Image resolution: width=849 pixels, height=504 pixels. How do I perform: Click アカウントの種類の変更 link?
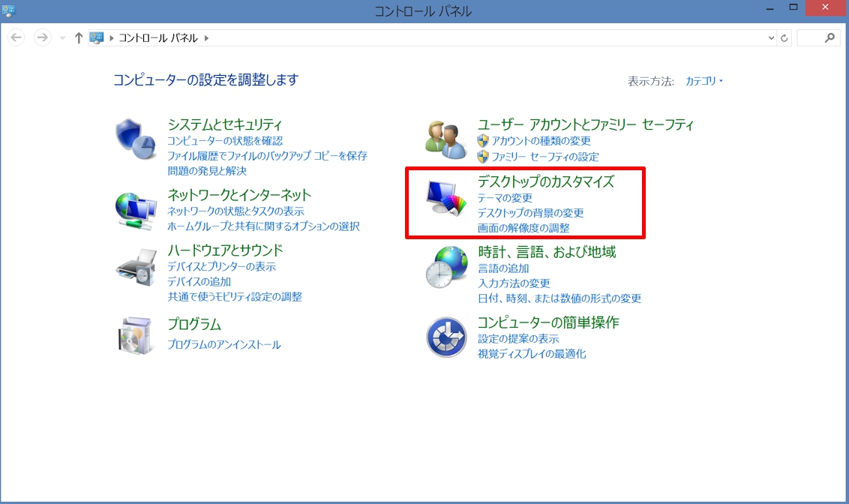[541, 141]
